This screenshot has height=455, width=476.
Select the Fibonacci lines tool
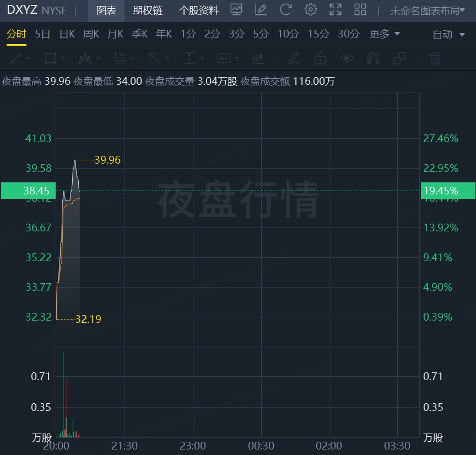click(120, 58)
